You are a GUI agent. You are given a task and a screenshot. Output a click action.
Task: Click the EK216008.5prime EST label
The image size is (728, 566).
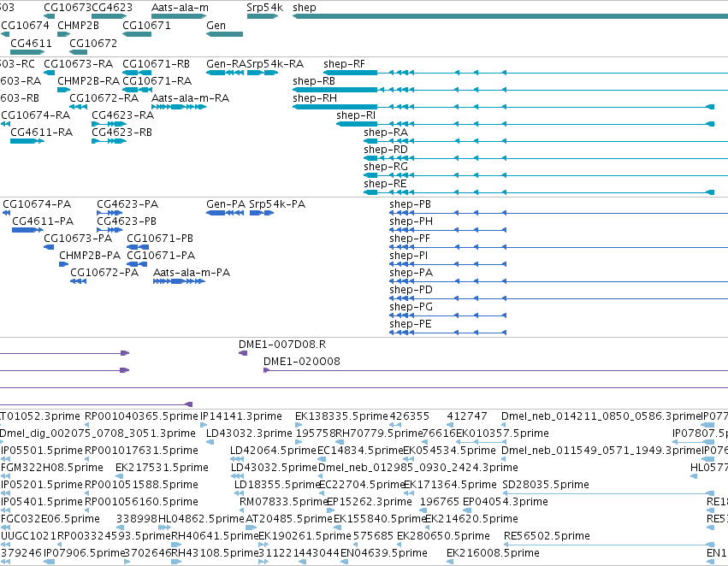[493, 553]
